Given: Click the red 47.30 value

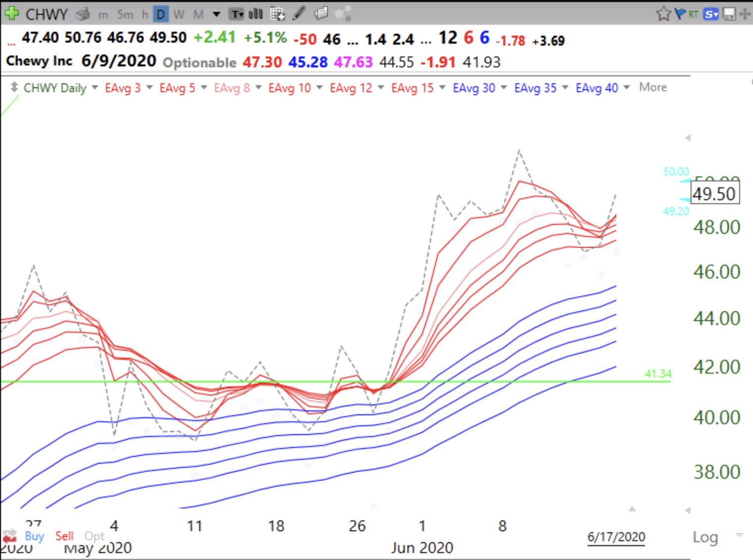Looking at the screenshot, I should [x=262, y=62].
